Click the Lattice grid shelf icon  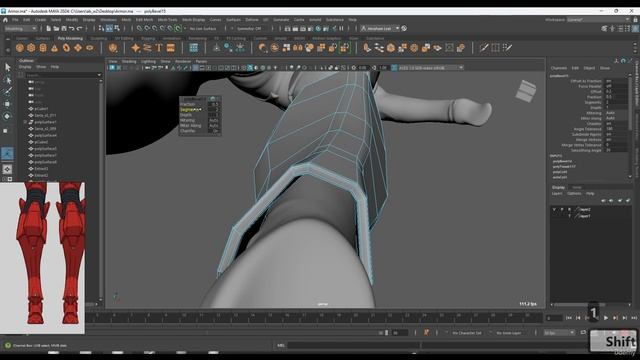(x=193, y=48)
